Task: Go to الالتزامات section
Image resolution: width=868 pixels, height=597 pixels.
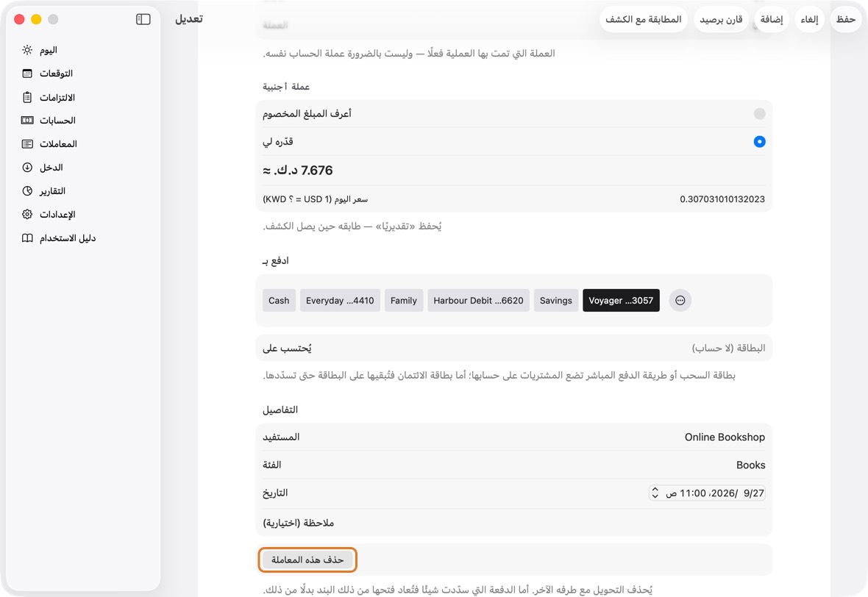Action: (x=58, y=97)
